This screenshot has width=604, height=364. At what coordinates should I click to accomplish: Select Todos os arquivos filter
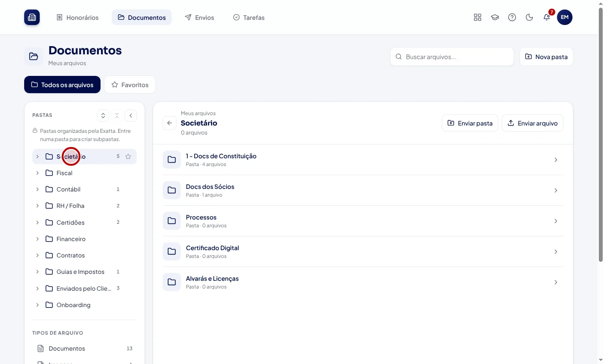click(62, 85)
